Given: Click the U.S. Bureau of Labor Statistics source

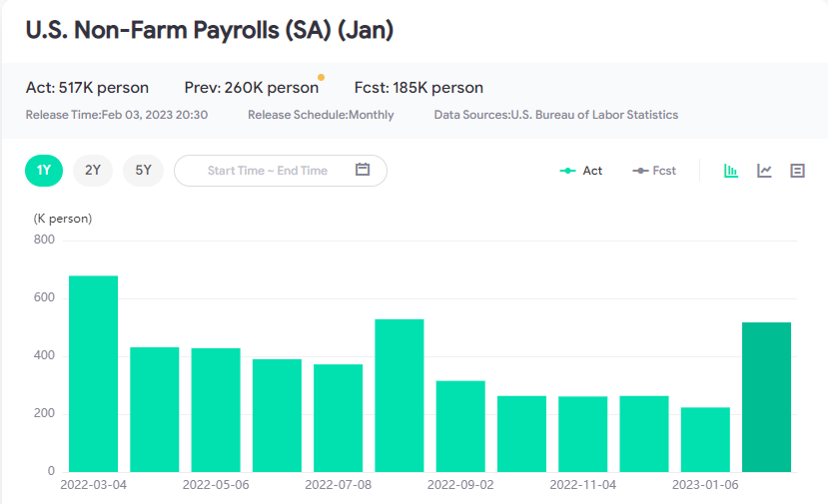Looking at the screenshot, I should (594, 115).
